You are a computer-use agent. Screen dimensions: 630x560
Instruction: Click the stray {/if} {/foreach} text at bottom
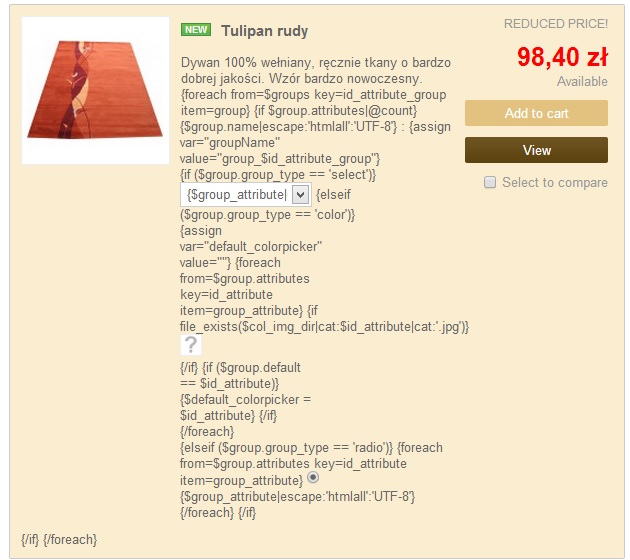(59, 540)
